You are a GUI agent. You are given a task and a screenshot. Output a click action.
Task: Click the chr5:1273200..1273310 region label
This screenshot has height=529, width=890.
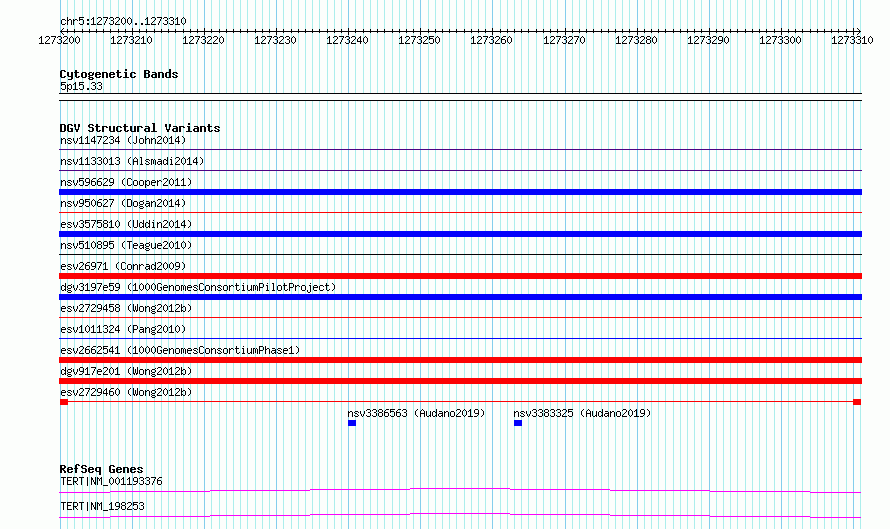pos(123,21)
